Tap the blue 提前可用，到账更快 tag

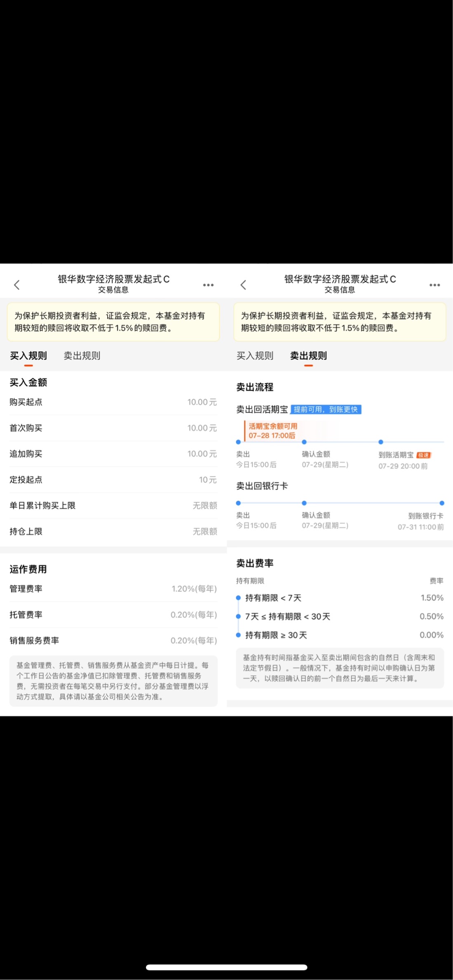(326, 409)
